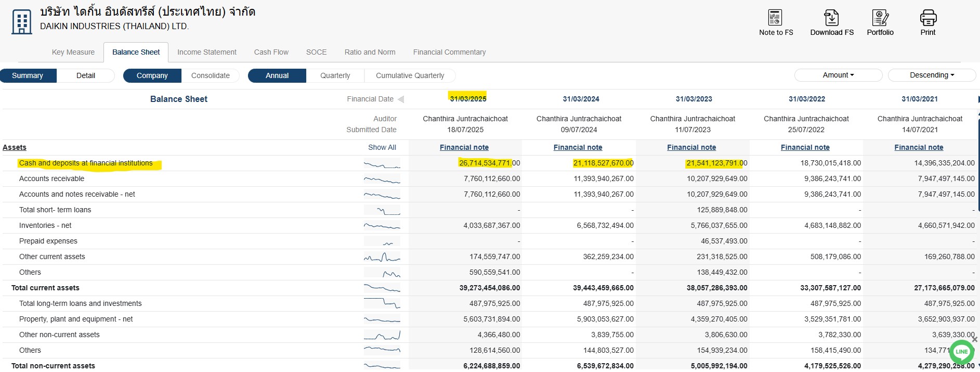Switch to the Income Statement tab
Screen dimensions: 980x372
pos(206,52)
